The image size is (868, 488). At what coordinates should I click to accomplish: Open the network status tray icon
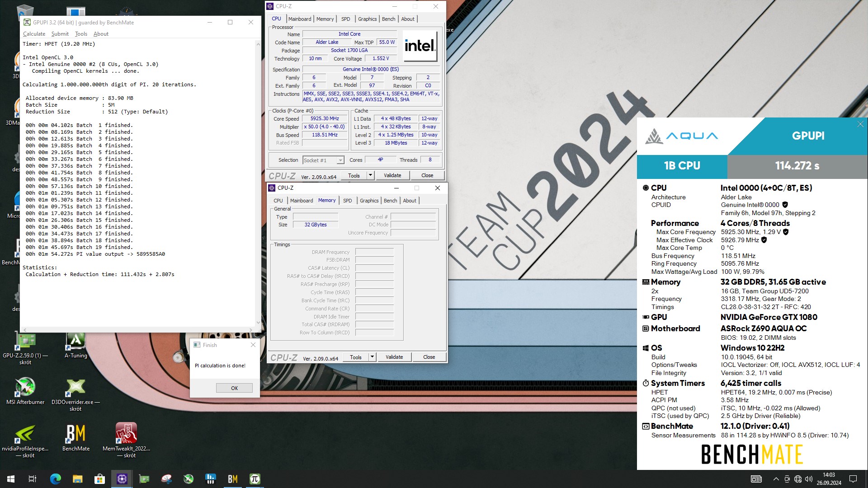click(x=798, y=479)
